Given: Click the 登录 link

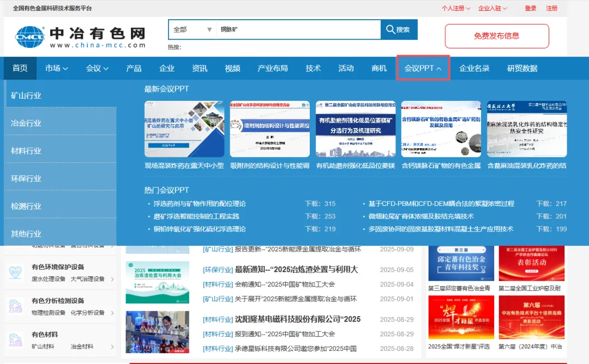Looking at the screenshot, I should (531, 8).
